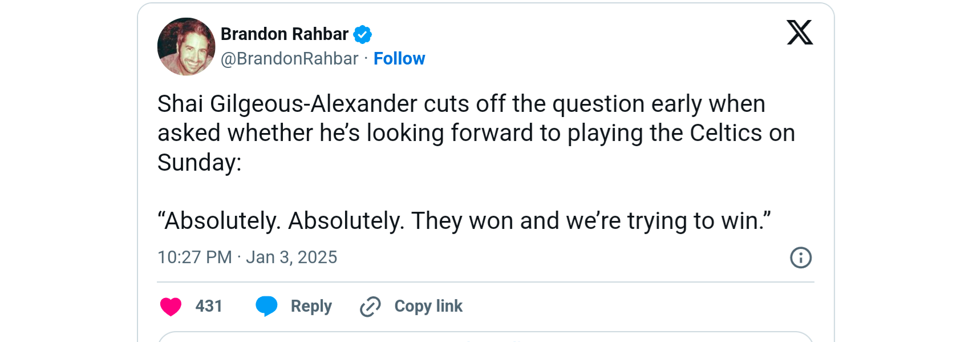Click the 10:27 PM time text
This screenshot has height=342, width=980.
(x=195, y=257)
